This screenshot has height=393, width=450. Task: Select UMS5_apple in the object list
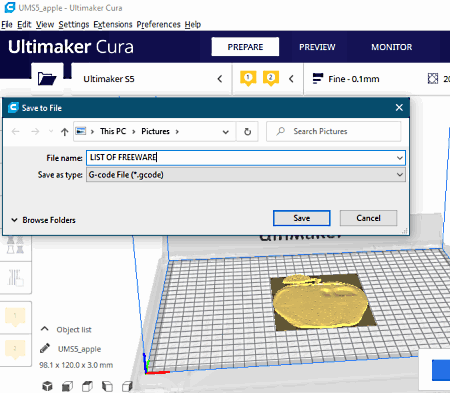[79, 349]
